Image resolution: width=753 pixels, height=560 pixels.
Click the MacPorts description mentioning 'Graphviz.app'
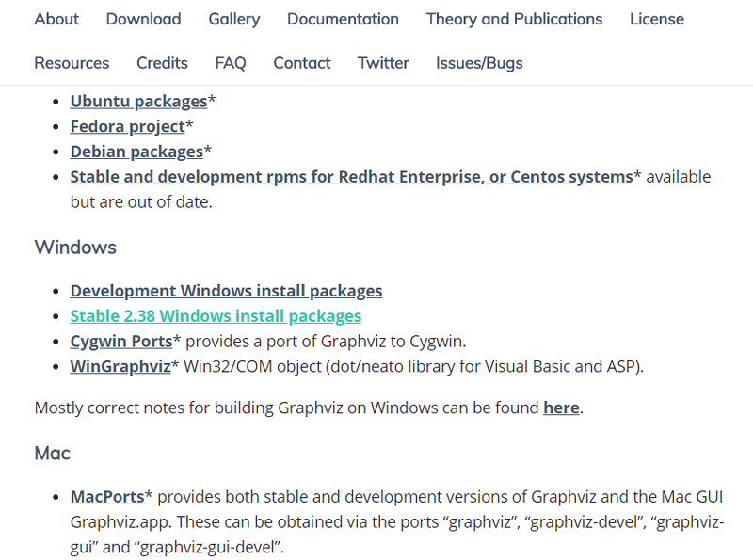tap(396, 522)
